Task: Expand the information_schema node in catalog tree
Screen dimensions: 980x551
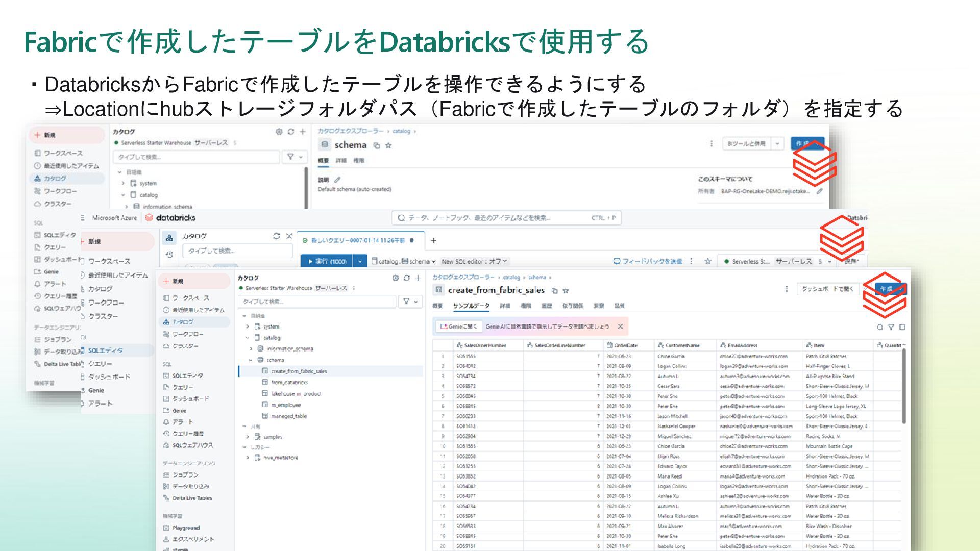Action: (251, 349)
